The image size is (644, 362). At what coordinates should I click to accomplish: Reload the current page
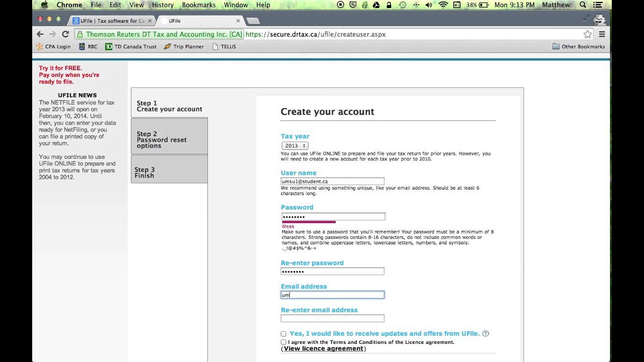click(65, 34)
